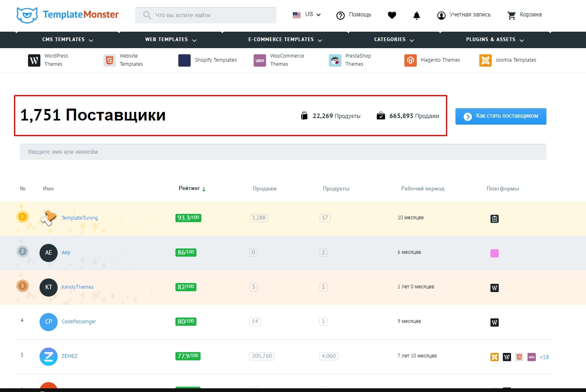Click the WordPress platform icon on KendyThemes row
The width and height of the screenshot is (586, 392).
494,288
